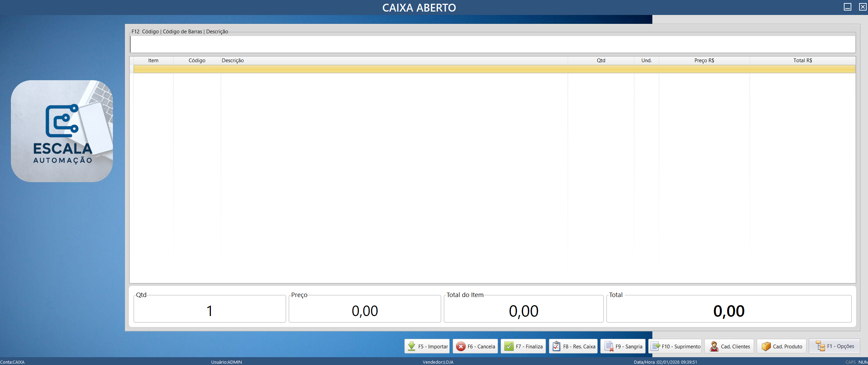
Task: Minimize the Caixa Aberto window
Action: pyautogui.click(x=847, y=7)
